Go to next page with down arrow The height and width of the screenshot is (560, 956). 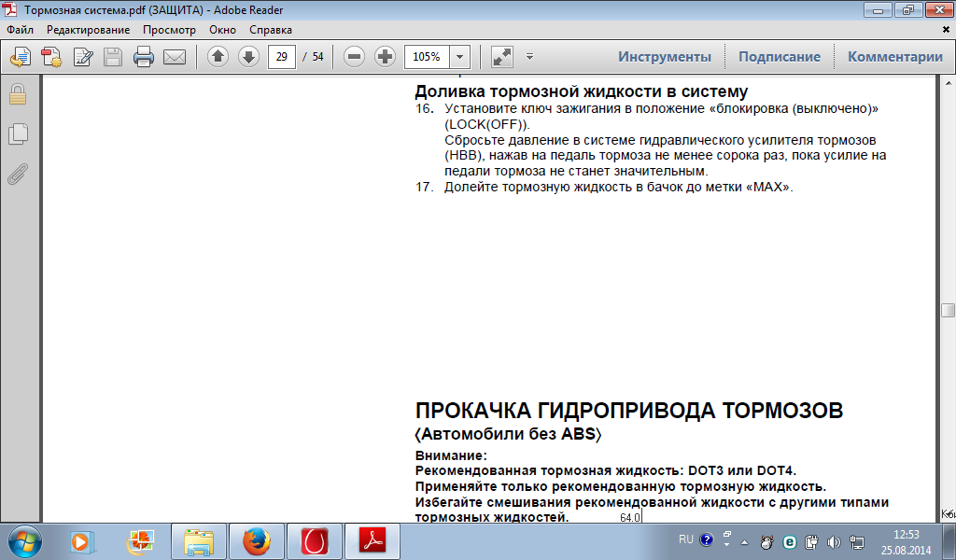point(247,57)
